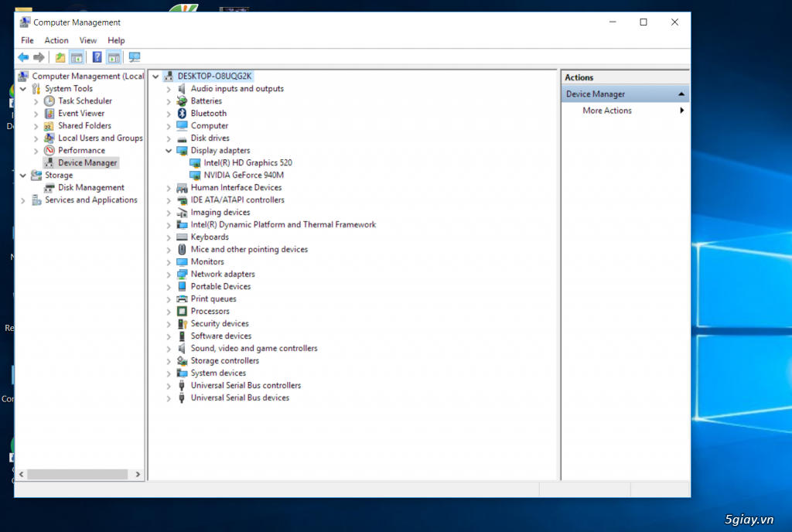Click the Bluetooth device category icon
792x532 pixels.
182,114
